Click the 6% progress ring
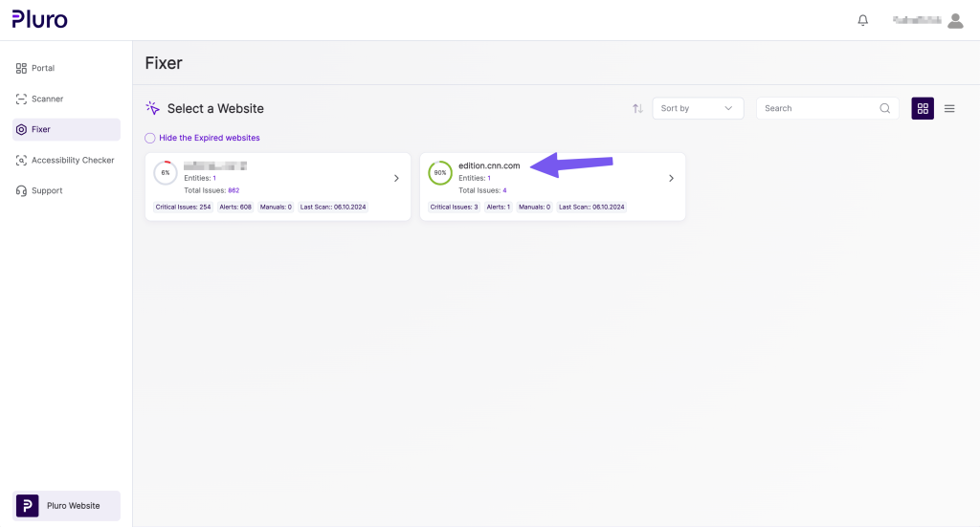 point(166,173)
